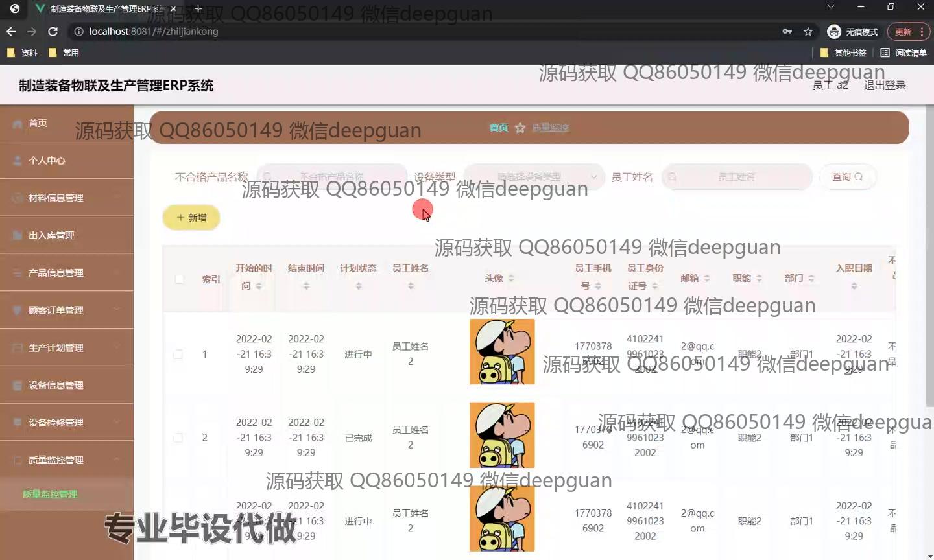Screen dimensions: 934x560
Task: Reload the page with the refresh icon
Action: click(53, 31)
